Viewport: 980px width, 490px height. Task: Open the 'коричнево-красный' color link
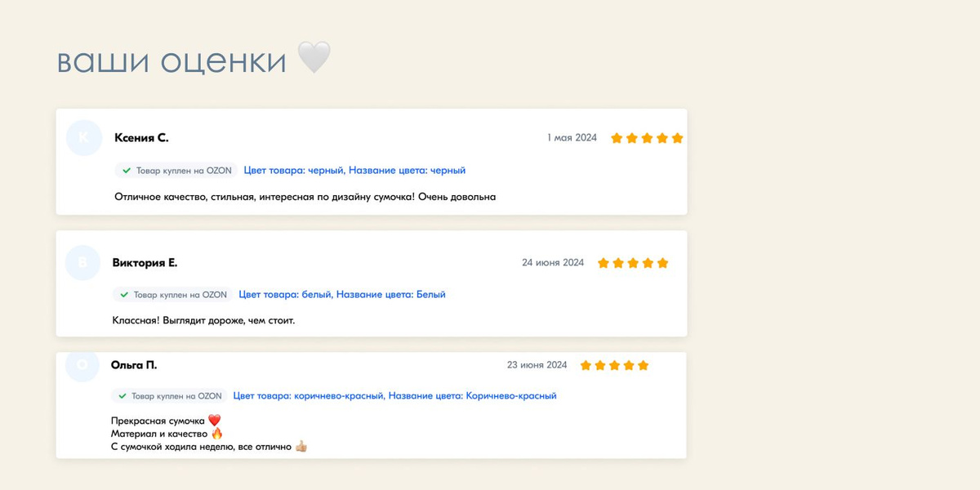309,395
